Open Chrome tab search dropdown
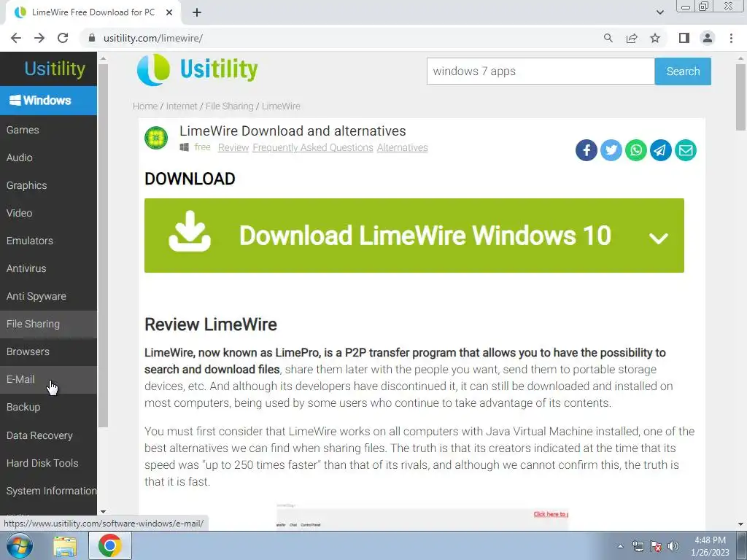The height and width of the screenshot is (560, 747). coord(659,12)
